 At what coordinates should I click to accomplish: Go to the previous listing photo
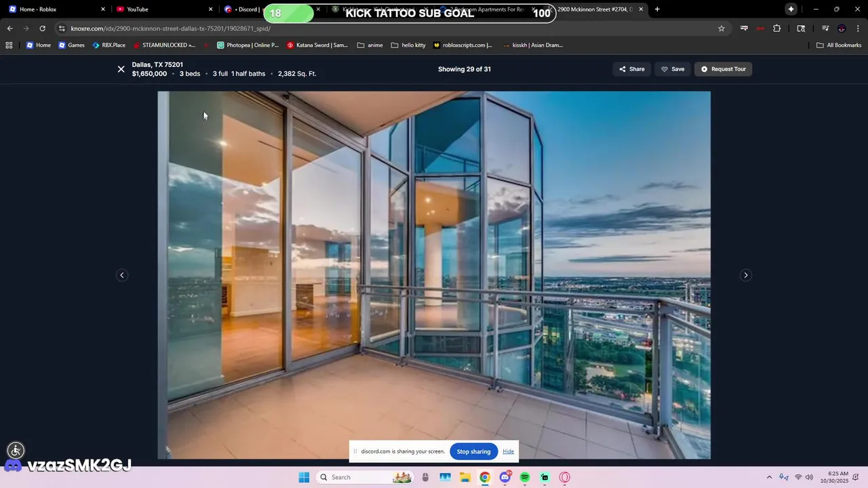(x=122, y=275)
